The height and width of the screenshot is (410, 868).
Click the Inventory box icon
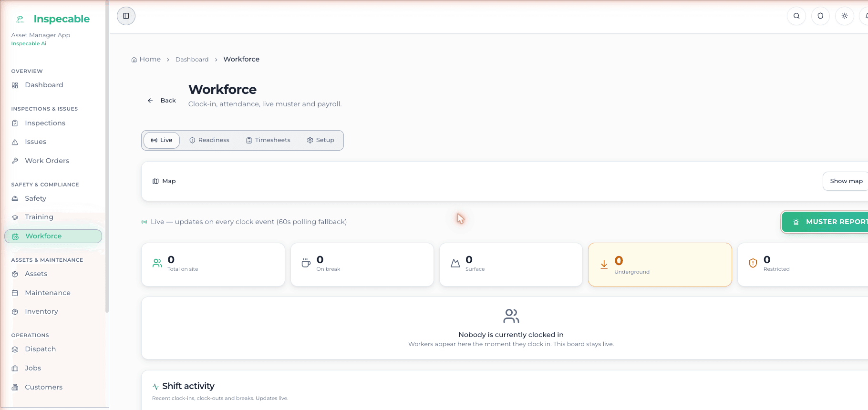(x=15, y=312)
